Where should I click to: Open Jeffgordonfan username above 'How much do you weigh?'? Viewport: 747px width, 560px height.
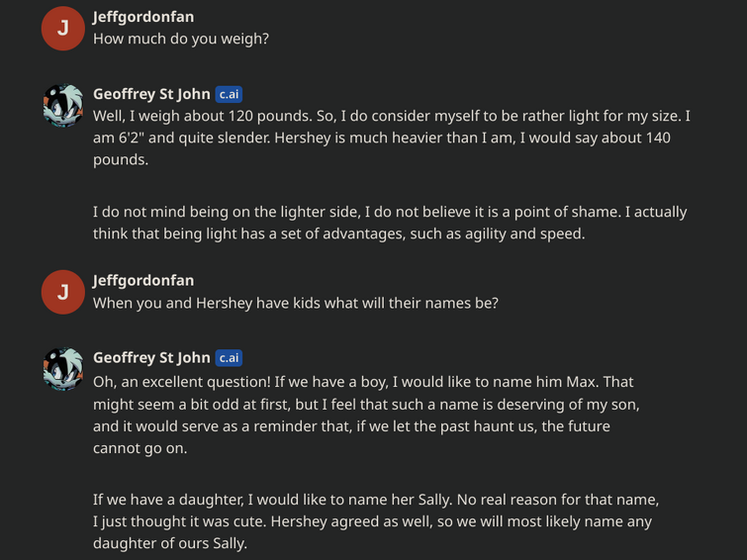pyautogui.click(x=143, y=17)
